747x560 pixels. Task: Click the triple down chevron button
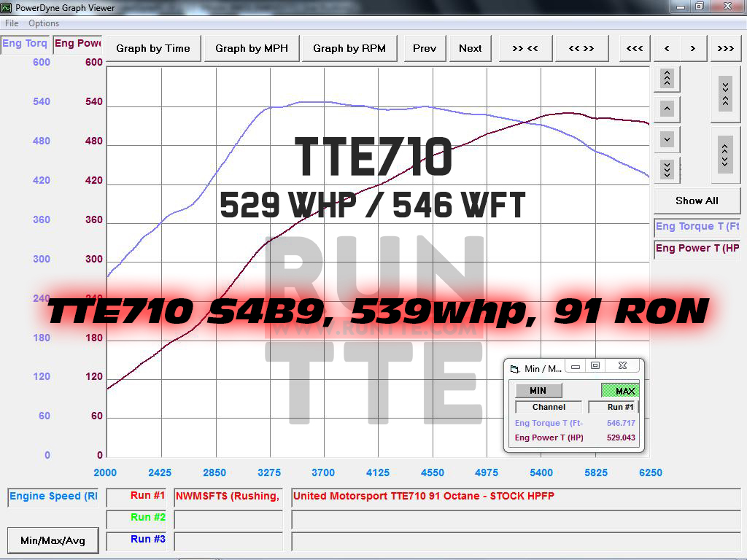(x=667, y=169)
